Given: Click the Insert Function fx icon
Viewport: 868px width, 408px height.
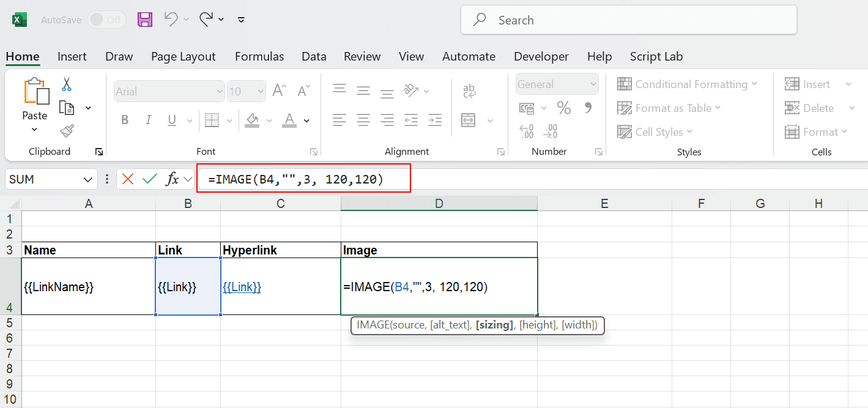Looking at the screenshot, I should pos(173,179).
